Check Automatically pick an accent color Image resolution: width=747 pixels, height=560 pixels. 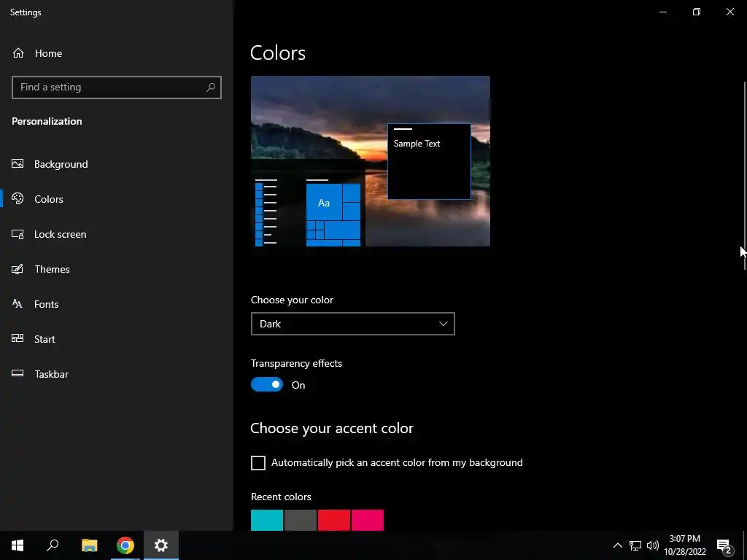[x=258, y=463]
